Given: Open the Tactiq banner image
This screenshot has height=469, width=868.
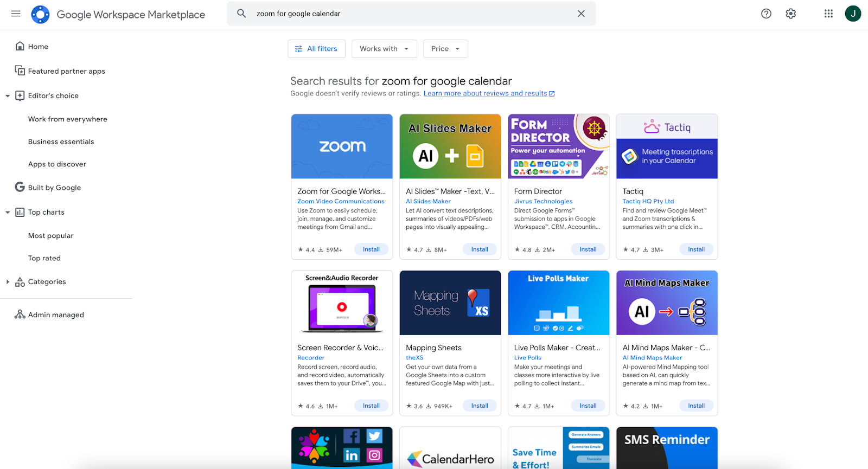Looking at the screenshot, I should (x=667, y=146).
